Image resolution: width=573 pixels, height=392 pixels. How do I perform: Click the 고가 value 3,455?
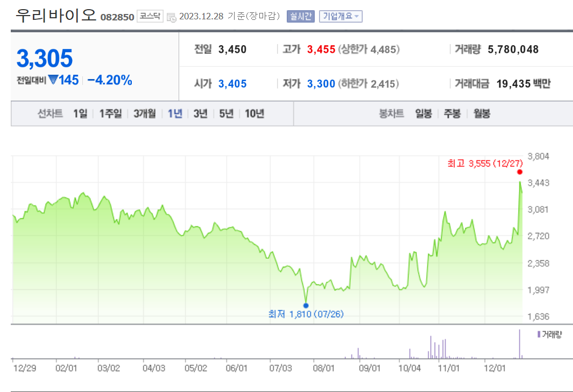point(321,49)
